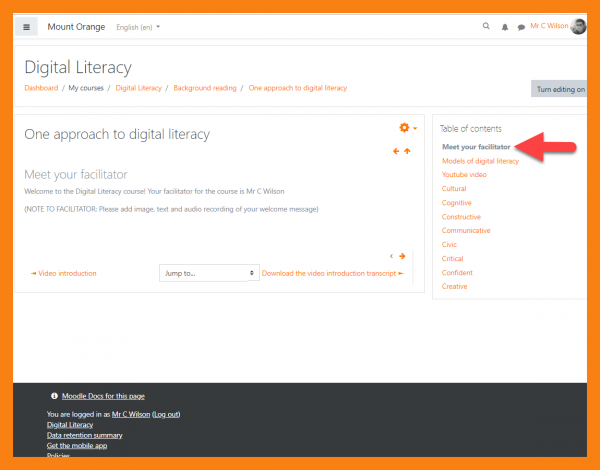The height and width of the screenshot is (470, 600).
Task: Click the search magnifier icon
Action: (x=487, y=27)
